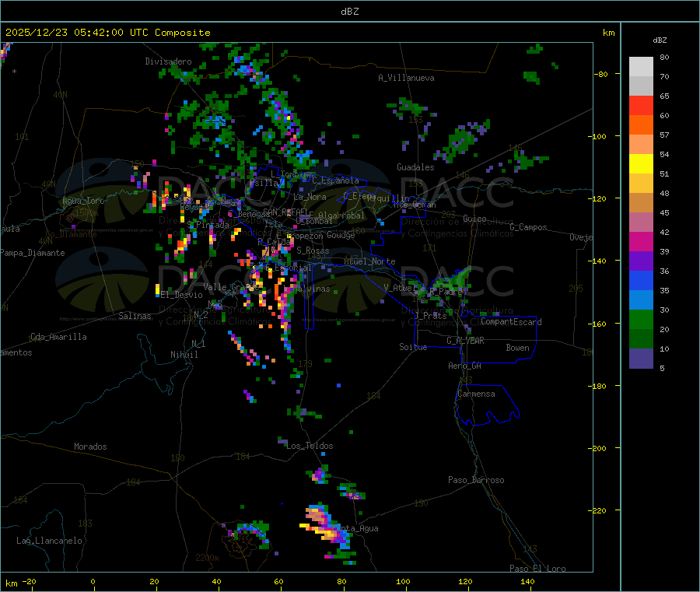Click the slate purple 10 dBZ legend swatch
The width and height of the screenshot is (700, 592).
tap(641, 359)
